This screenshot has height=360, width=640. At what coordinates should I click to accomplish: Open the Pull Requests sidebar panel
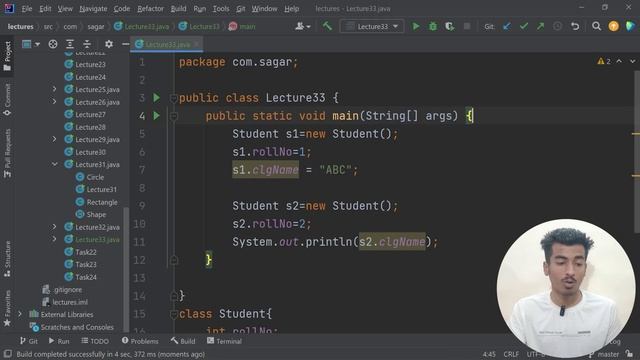7,153
